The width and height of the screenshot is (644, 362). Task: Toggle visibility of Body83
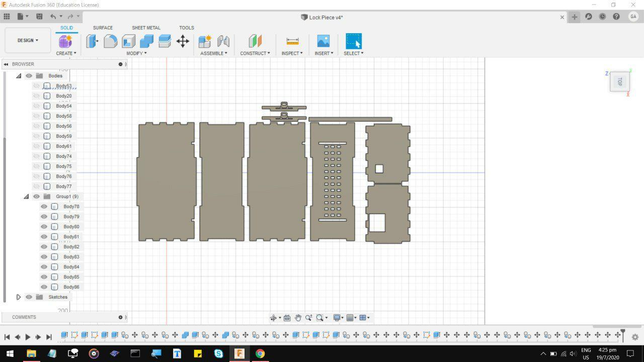[x=44, y=257]
